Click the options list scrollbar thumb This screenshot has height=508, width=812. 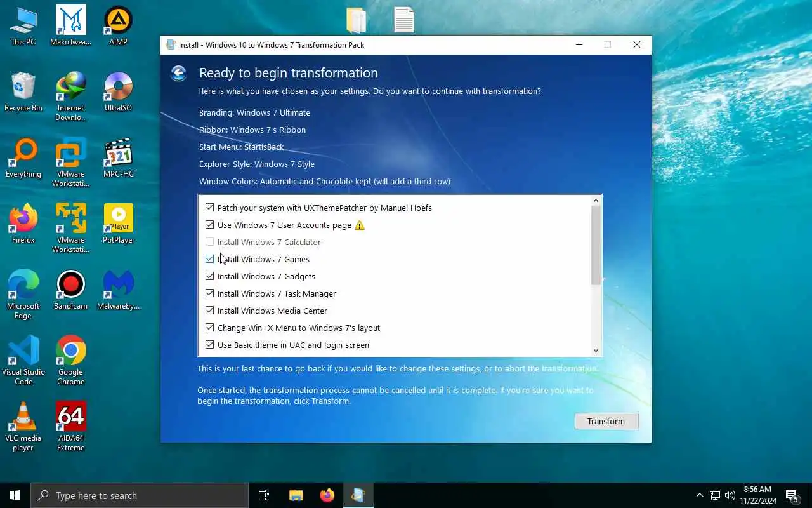596,245
